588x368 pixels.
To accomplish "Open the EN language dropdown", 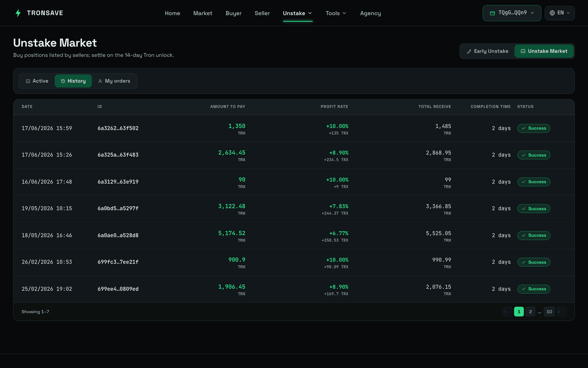I will (560, 13).
